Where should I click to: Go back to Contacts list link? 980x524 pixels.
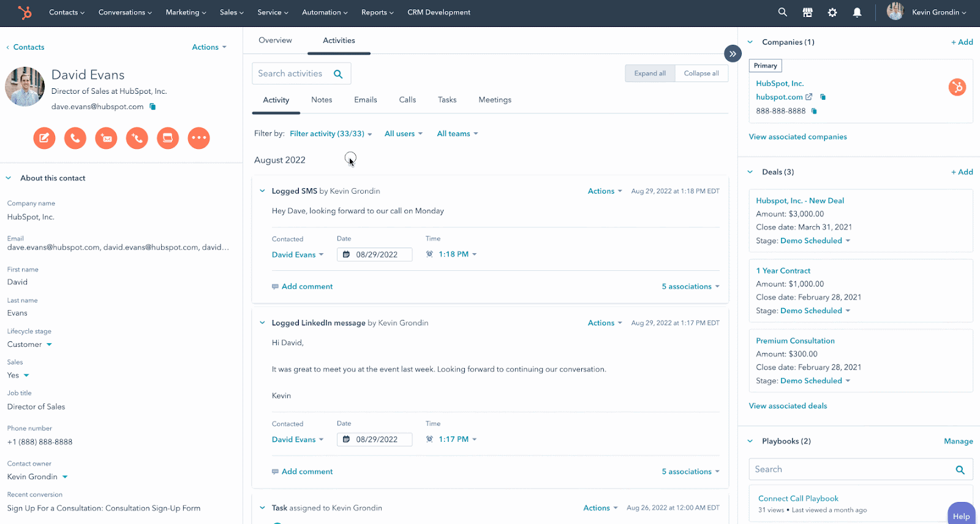(x=25, y=47)
